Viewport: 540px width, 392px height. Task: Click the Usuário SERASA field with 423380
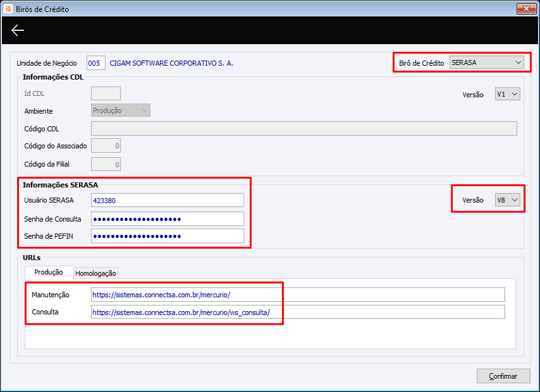[x=167, y=201]
